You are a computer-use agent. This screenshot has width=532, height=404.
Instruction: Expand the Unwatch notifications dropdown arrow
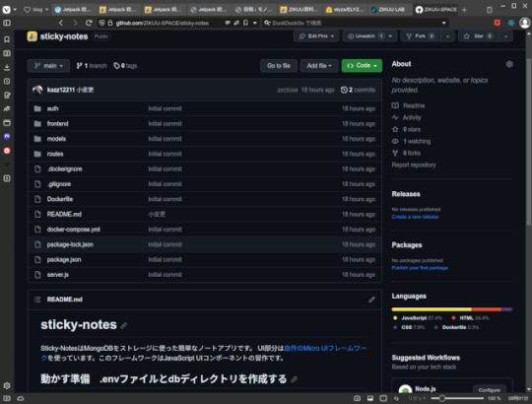(391, 35)
